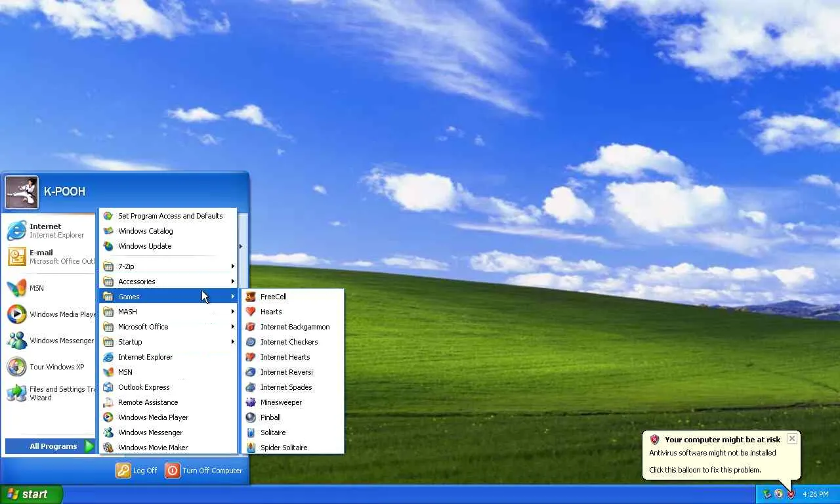Click the Internet Checkers label text
The height and width of the screenshot is (504, 840).
pos(289,342)
